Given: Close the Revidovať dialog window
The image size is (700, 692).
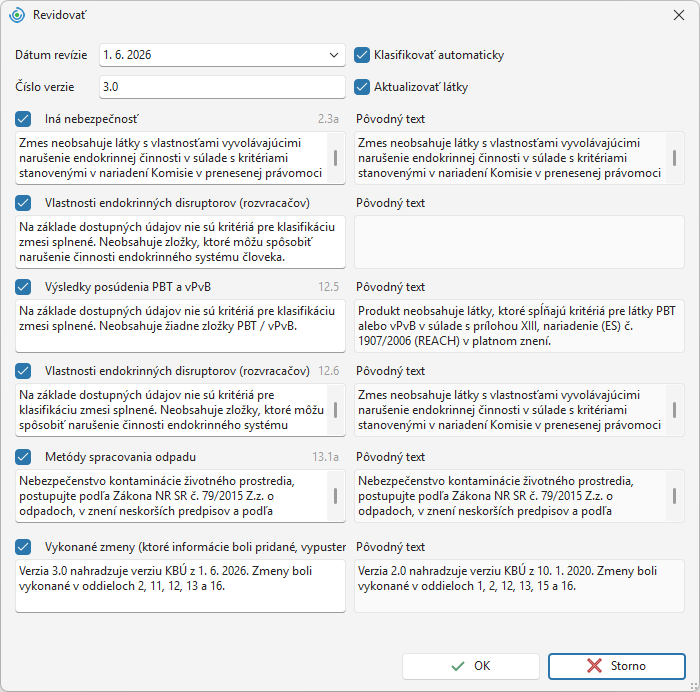Looking at the screenshot, I should 679,15.
